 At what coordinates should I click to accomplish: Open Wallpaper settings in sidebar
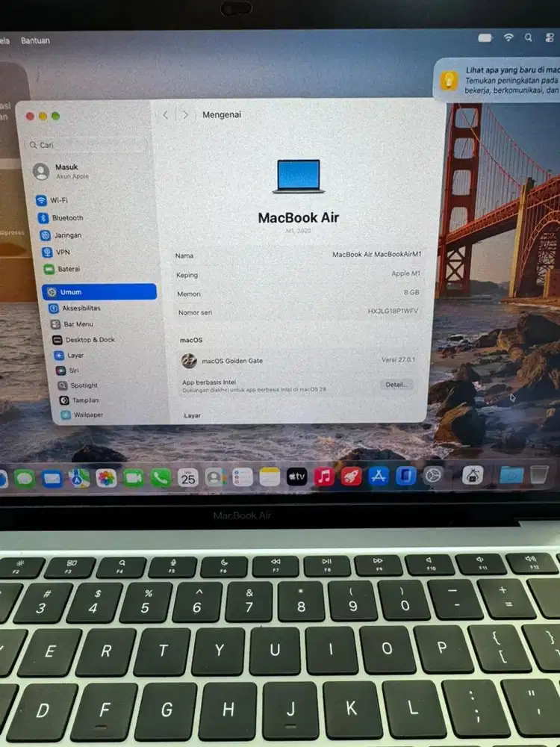pos(82,415)
